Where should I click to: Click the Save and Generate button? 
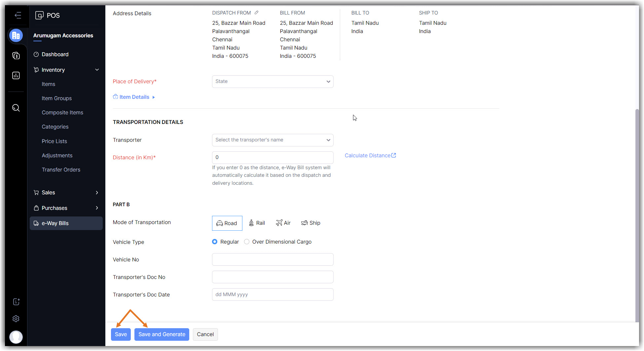(161, 334)
